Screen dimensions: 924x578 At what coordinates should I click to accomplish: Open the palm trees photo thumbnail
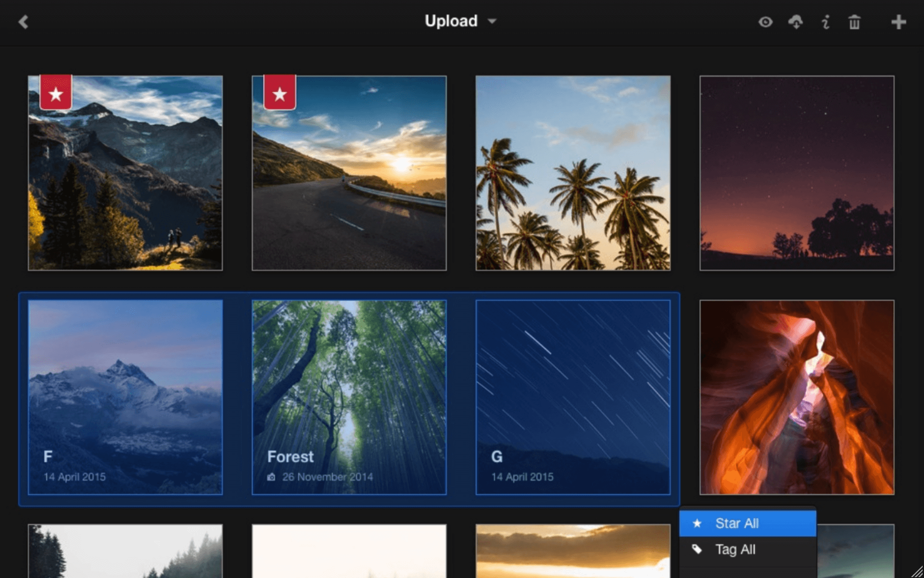pyautogui.click(x=573, y=173)
